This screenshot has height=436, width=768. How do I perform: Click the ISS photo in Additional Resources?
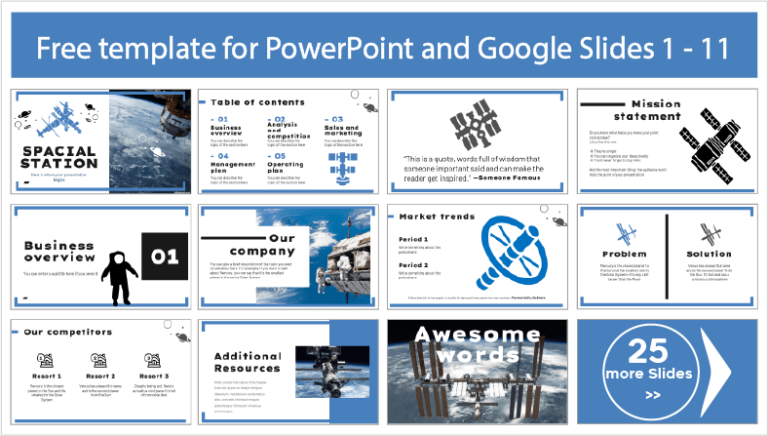[332, 372]
